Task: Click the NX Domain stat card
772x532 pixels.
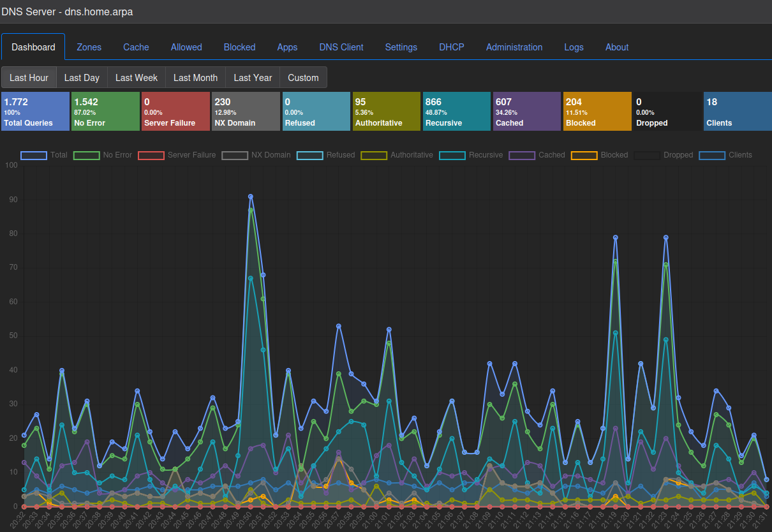Action: (246, 112)
